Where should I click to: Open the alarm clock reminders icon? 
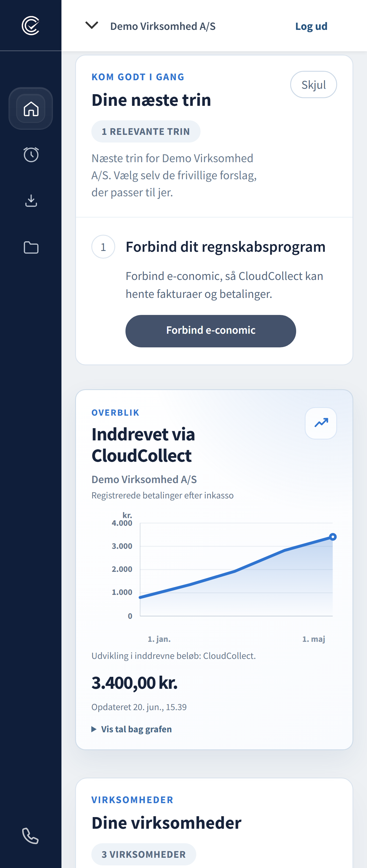pos(31,154)
